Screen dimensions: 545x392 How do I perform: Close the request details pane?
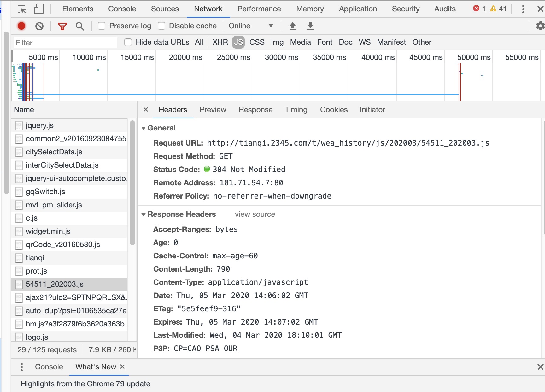[x=146, y=110]
